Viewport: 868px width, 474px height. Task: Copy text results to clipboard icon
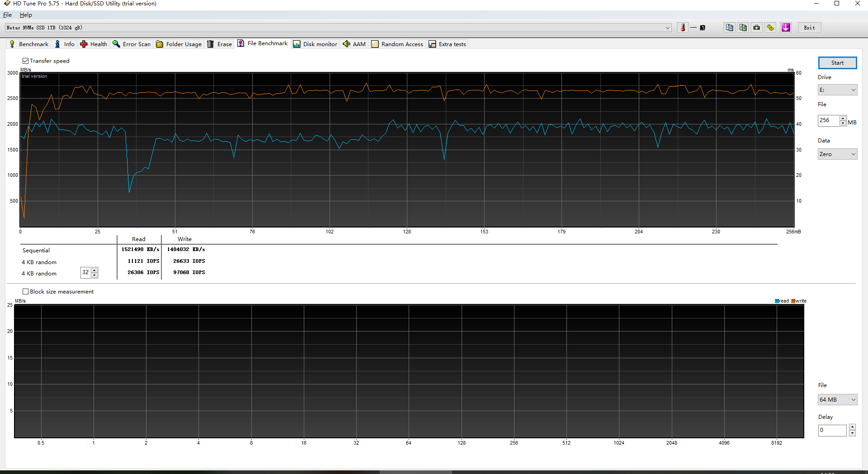[729, 28]
